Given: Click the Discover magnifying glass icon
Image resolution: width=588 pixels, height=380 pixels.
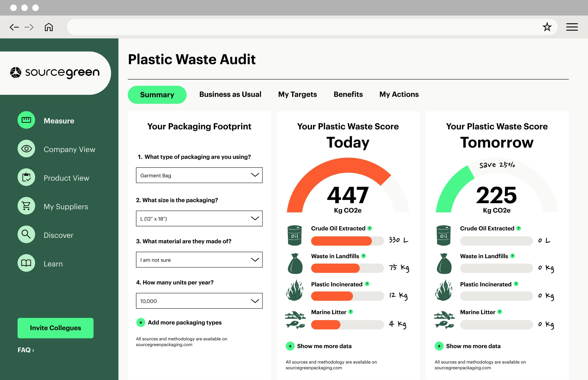Looking at the screenshot, I should point(26,234).
